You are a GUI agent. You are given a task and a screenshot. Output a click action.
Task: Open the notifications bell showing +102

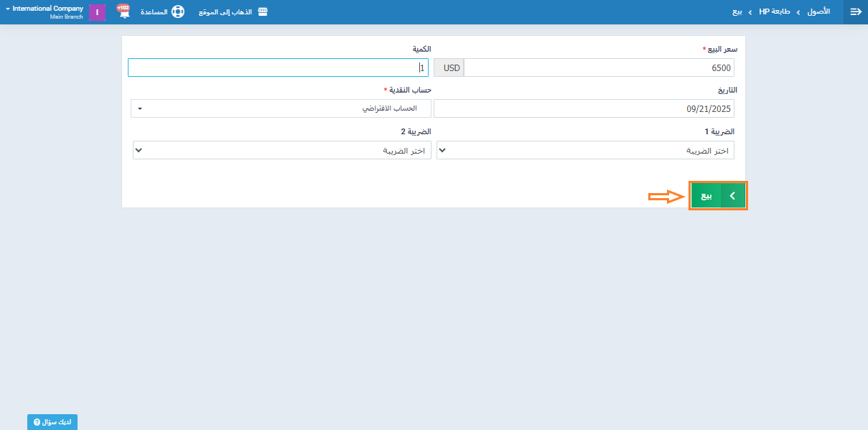point(123,12)
